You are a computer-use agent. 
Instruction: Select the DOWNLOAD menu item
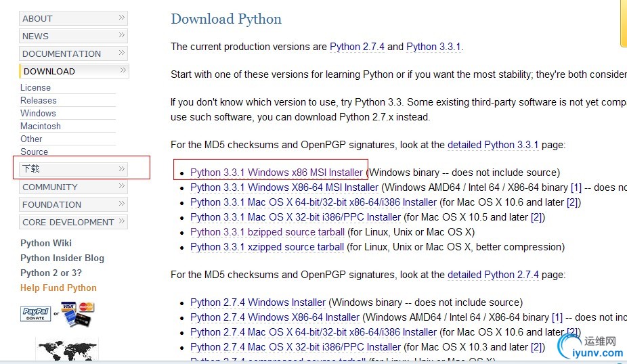coord(74,71)
